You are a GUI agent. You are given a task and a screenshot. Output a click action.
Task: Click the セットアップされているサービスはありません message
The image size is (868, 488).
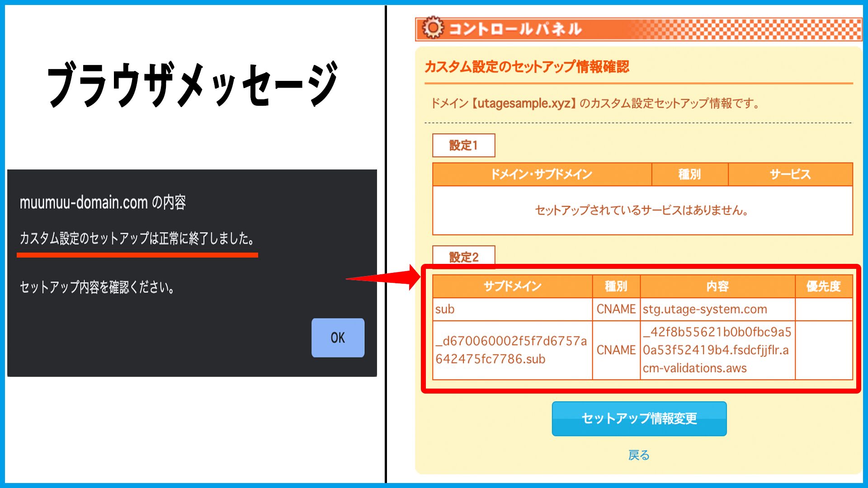[642, 210]
